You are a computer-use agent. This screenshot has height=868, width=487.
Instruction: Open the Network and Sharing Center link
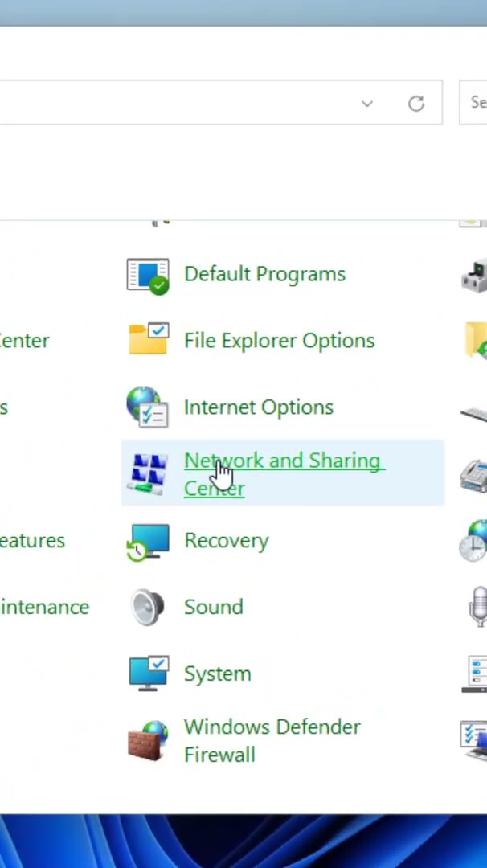pyautogui.click(x=284, y=474)
